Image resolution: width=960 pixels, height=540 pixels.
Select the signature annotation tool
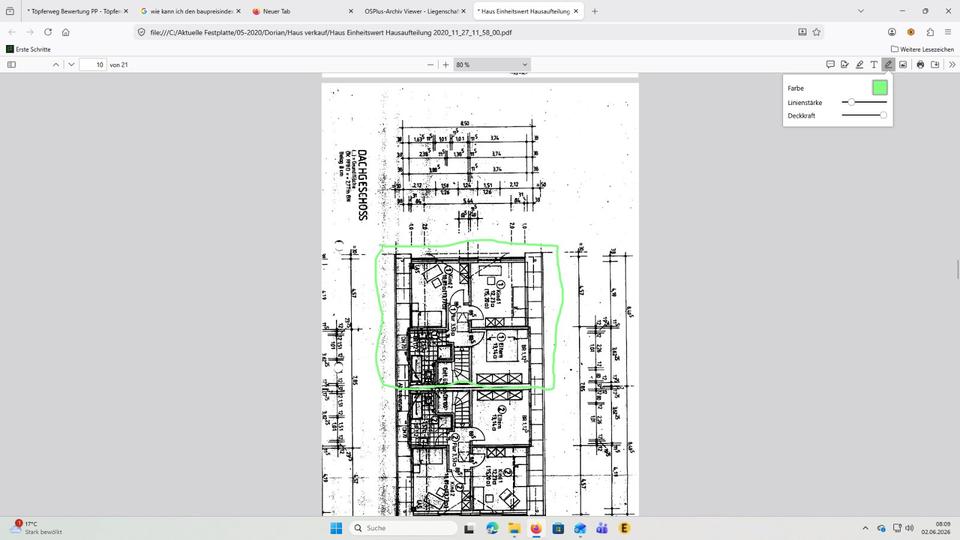coord(845,64)
